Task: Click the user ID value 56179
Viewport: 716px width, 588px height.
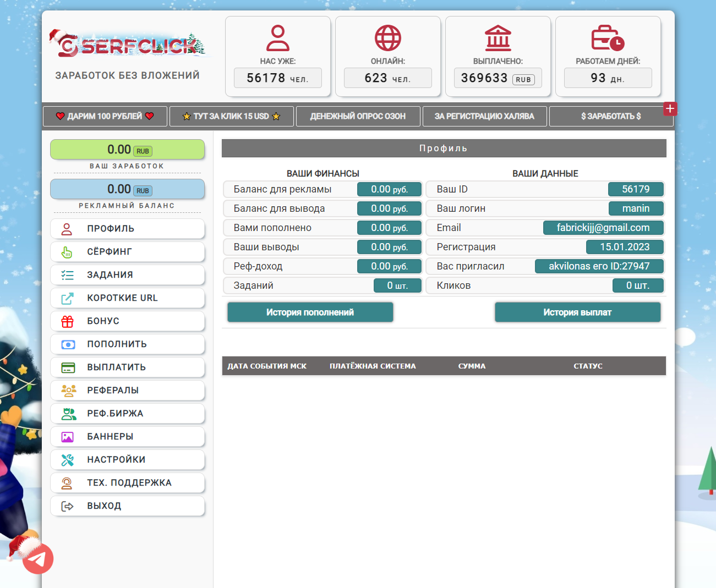Action: click(x=636, y=189)
